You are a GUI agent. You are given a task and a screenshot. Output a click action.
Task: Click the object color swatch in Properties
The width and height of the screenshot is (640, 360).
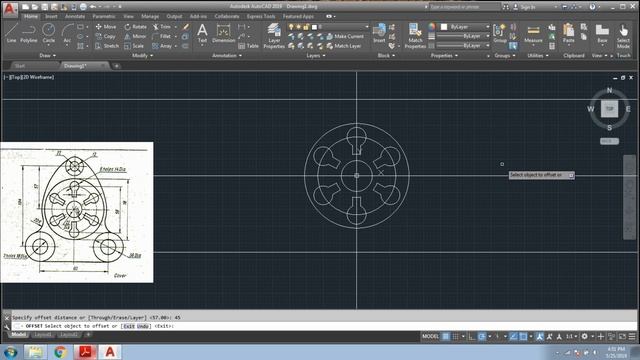444,27
